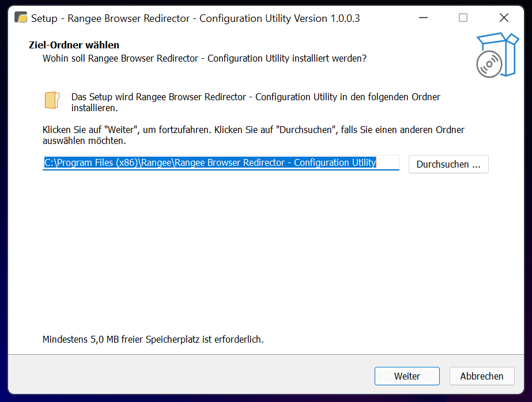Cancel installation with the Abbrechen button
This screenshot has width=532, height=402.
coord(481,376)
